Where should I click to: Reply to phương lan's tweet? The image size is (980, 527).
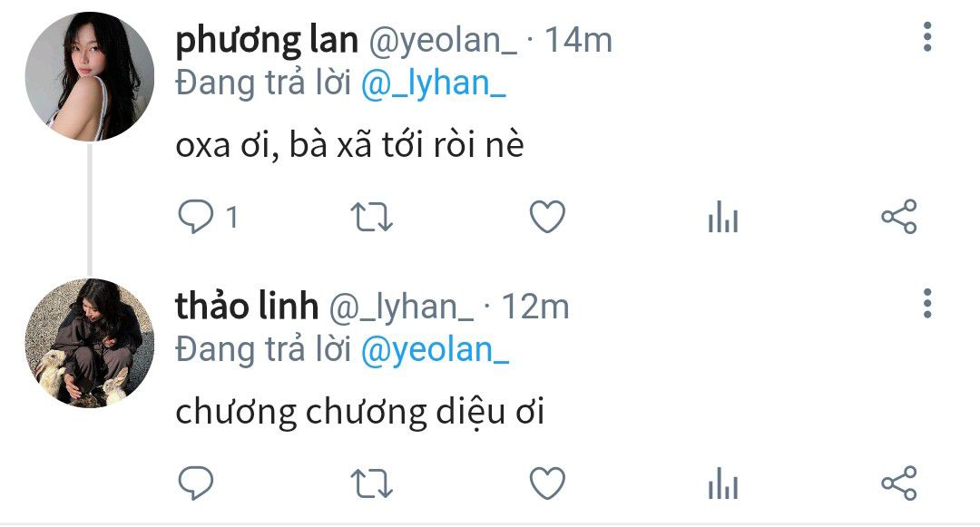tap(196, 217)
